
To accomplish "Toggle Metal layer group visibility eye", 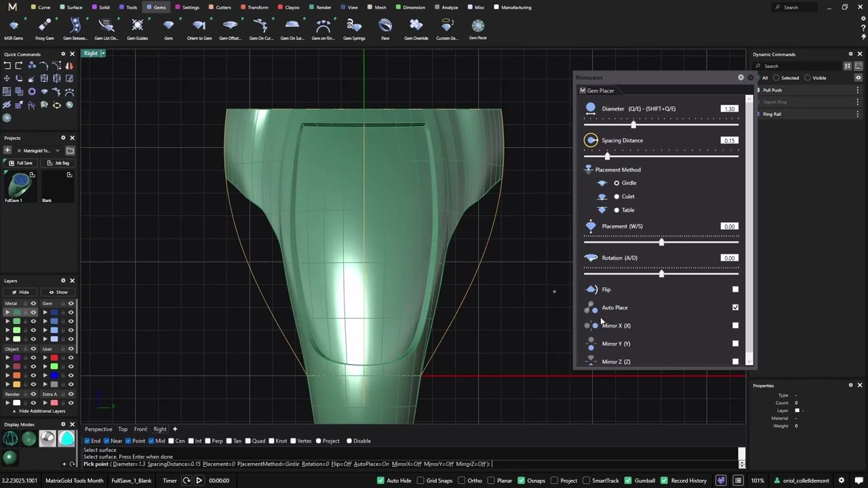I will [33, 304].
